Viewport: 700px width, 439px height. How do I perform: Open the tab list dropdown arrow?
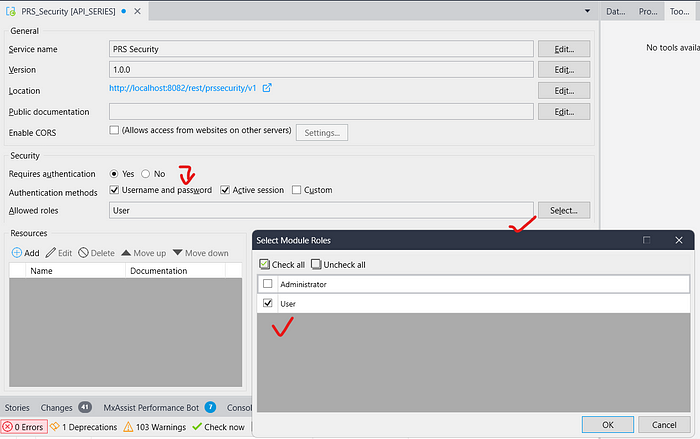click(x=588, y=12)
